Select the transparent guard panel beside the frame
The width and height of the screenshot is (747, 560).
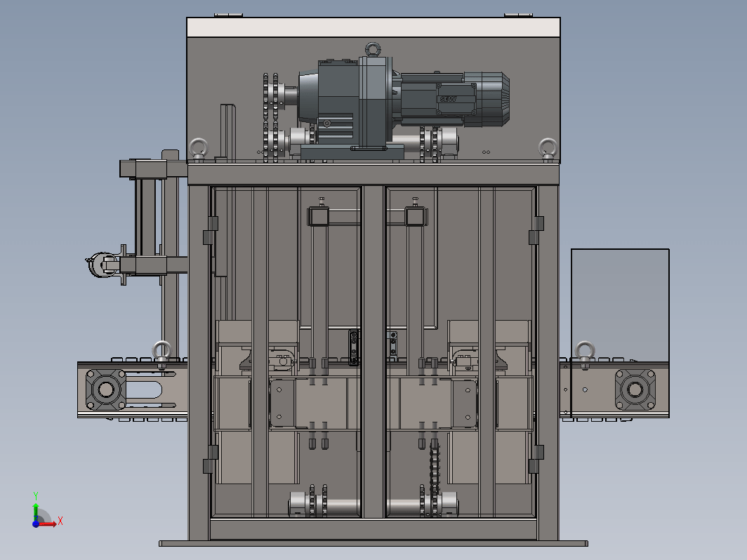[x=620, y=305]
